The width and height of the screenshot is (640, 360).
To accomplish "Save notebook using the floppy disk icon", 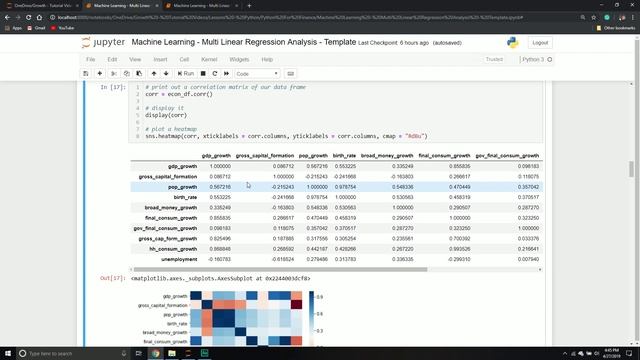I will 86,73.
